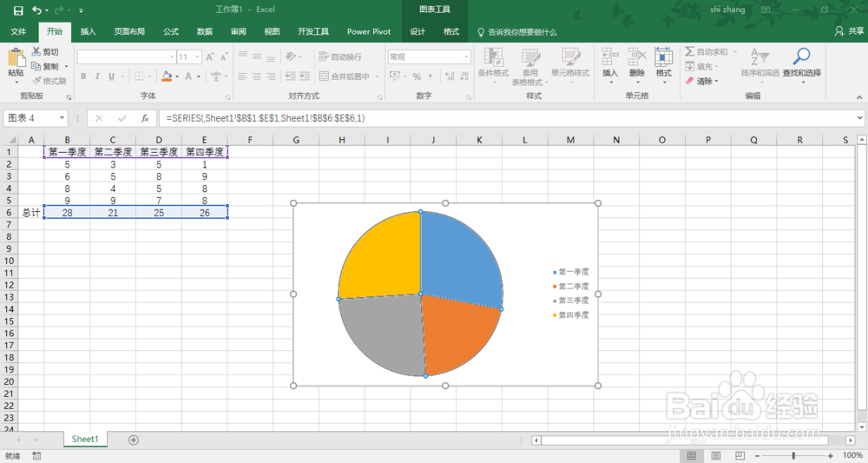Image resolution: width=868 pixels, height=463 pixels.
Task: Collapse the ribbon with the chevron
Action: click(859, 97)
